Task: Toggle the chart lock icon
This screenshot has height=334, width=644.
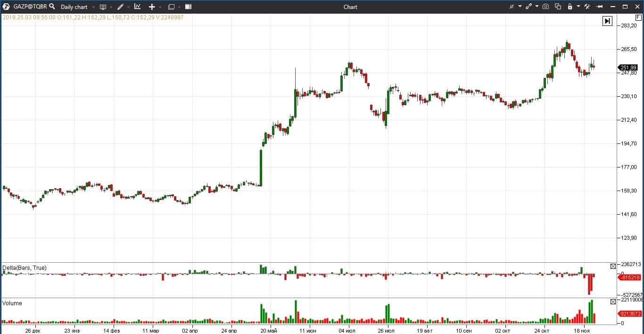Action: [x=570, y=7]
